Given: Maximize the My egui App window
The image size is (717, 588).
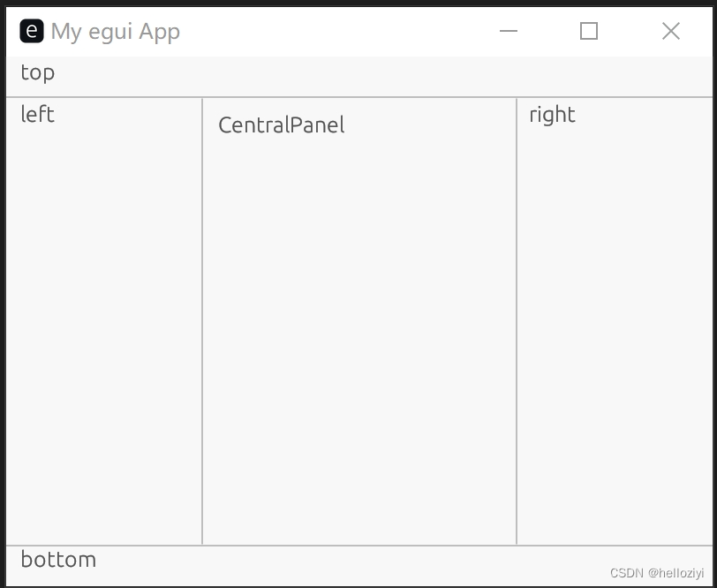Looking at the screenshot, I should point(589,30).
